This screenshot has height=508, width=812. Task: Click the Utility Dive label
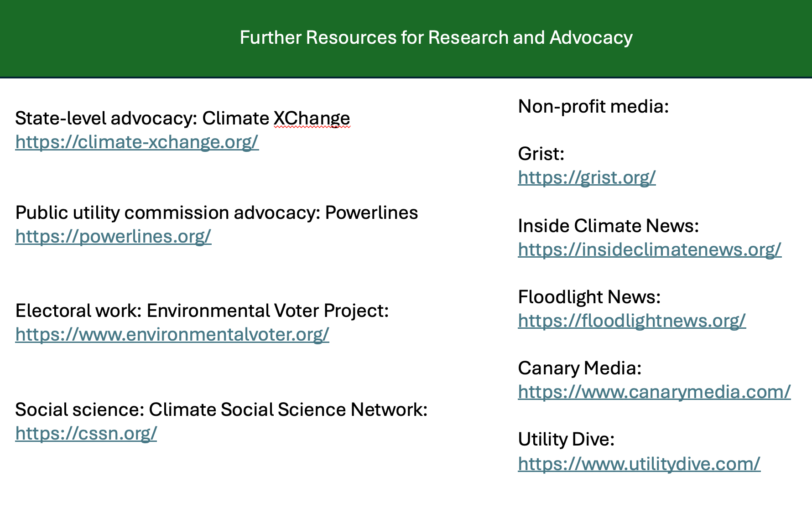tap(566, 440)
